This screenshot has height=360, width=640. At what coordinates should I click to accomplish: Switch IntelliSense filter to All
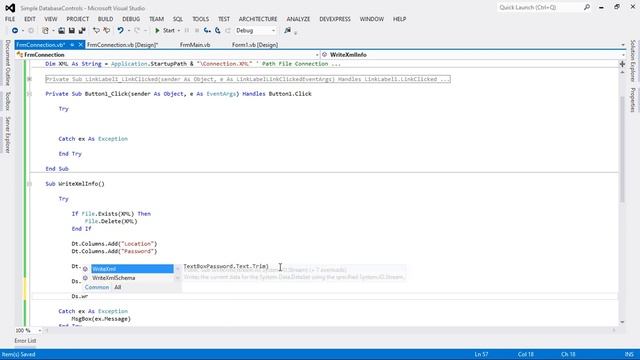(x=118, y=287)
